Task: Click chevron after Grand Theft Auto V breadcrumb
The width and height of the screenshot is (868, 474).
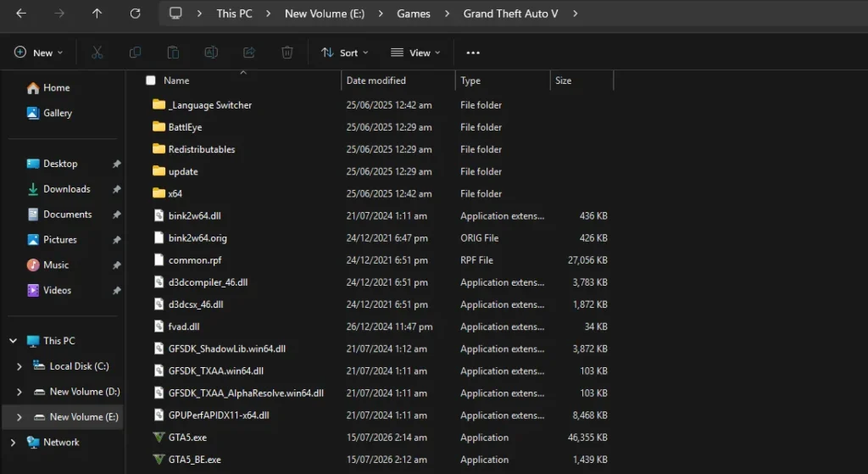Action: [x=576, y=14]
